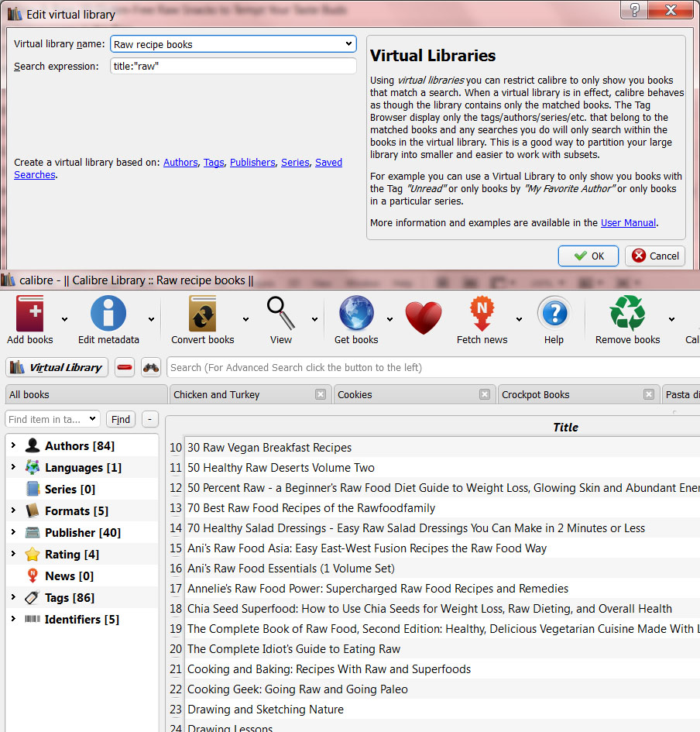This screenshot has height=732, width=700.
Task: Expand the Rating [4] category
Action: coord(13,554)
